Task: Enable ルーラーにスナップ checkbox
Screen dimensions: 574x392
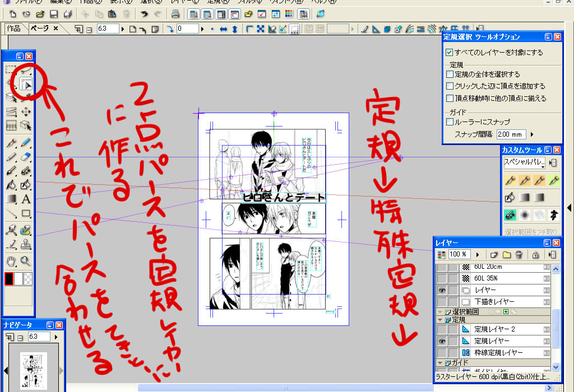Action: [450, 122]
